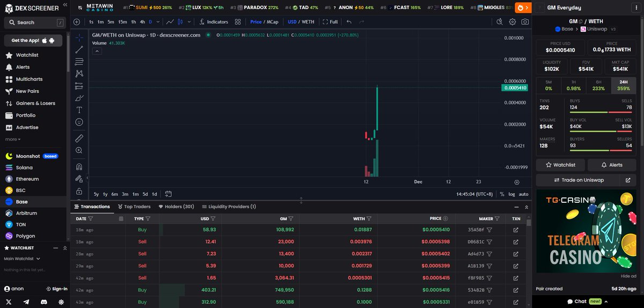The height and width of the screenshot is (308, 644).
Task: Open Gainers & Losers
Action: click(35, 103)
